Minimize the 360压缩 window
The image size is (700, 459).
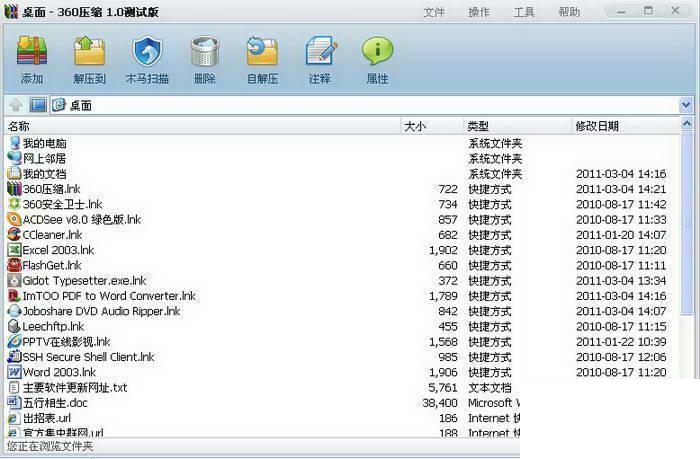point(621,12)
